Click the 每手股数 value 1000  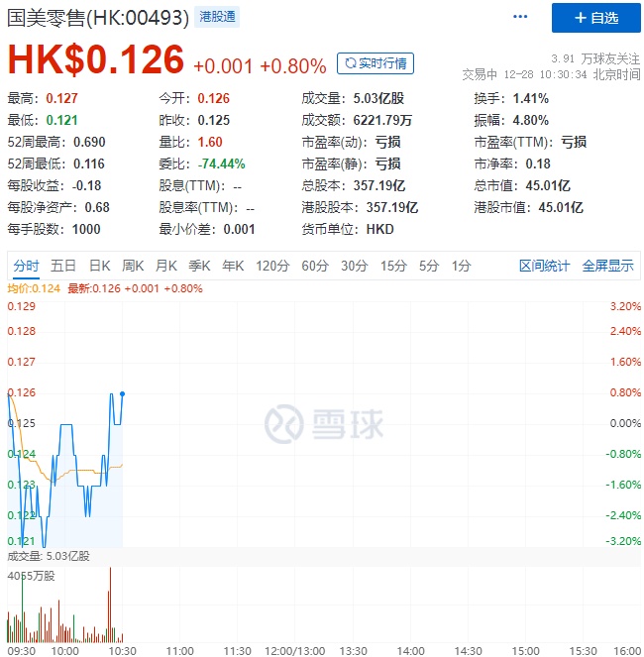coord(86,229)
